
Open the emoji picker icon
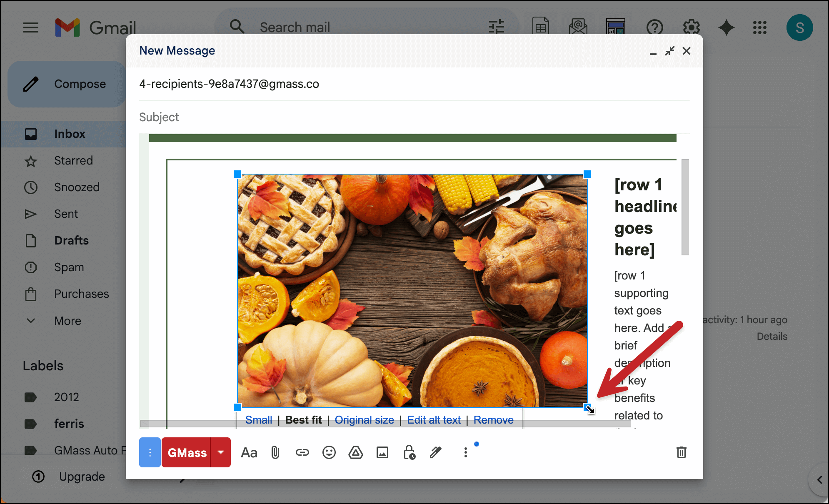[329, 452]
